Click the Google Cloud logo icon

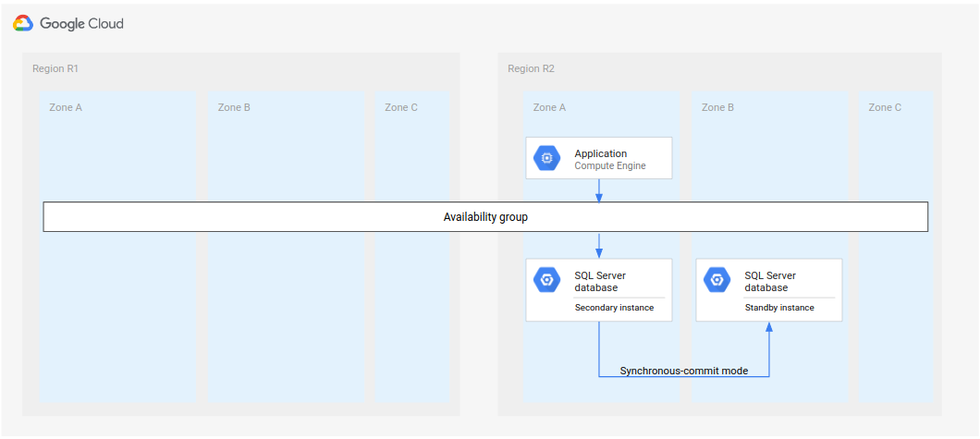pos(24,23)
